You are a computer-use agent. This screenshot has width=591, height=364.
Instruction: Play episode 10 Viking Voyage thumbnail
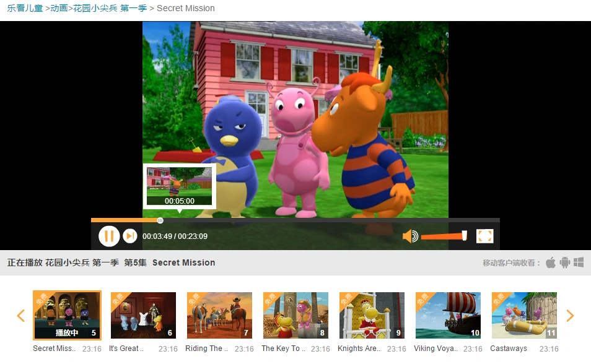448,315
